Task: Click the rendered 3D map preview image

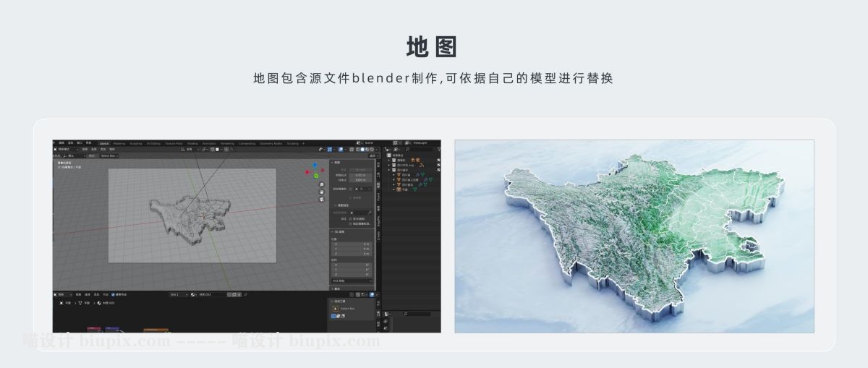Action: [x=634, y=236]
